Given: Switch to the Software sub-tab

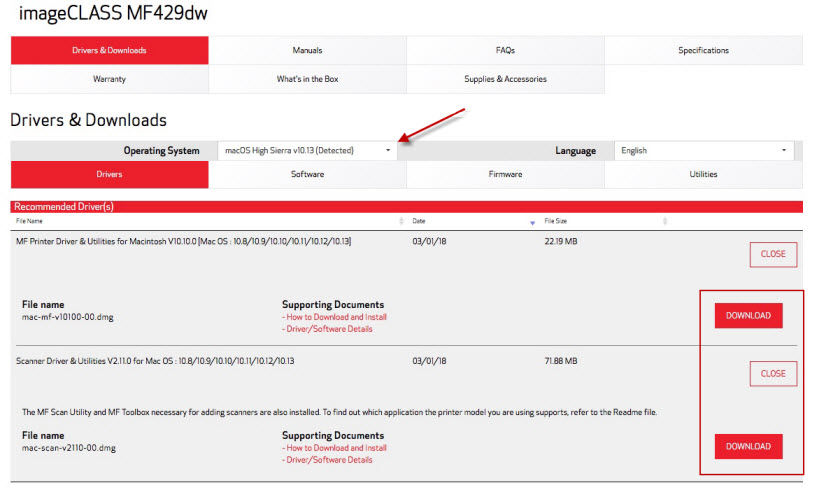Looking at the screenshot, I should [307, 174].
